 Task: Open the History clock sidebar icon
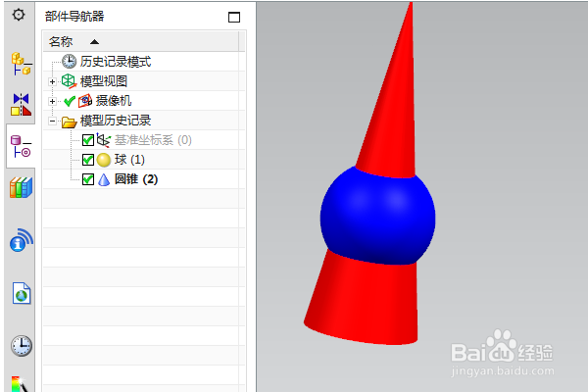(22, 346)
